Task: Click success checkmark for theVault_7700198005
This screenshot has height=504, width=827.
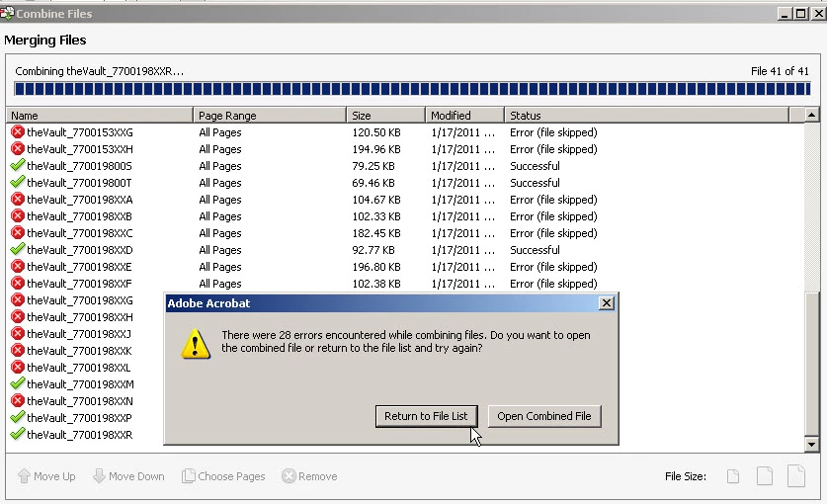Action: tap(18, 165)
